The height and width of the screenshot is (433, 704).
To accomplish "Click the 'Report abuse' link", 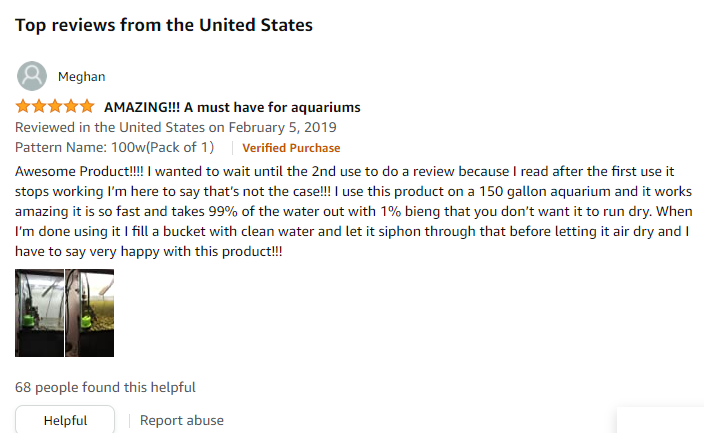I will [182, 421].
